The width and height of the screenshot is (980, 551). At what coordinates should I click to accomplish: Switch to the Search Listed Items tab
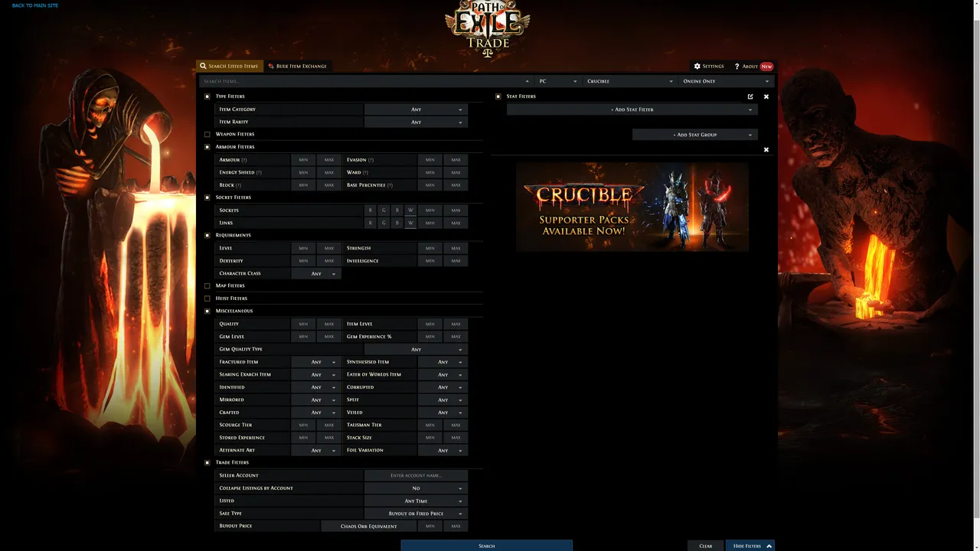[230, 66]
